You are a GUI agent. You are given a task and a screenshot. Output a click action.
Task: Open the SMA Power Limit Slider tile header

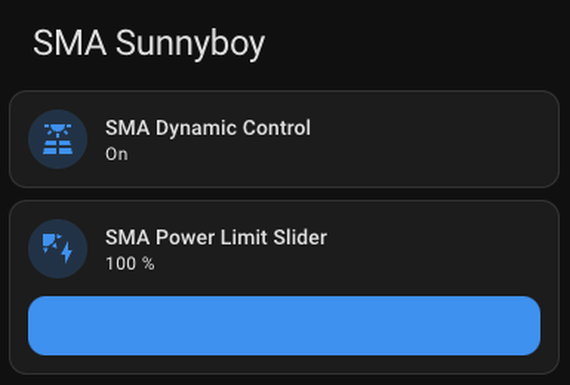[284, 249]
